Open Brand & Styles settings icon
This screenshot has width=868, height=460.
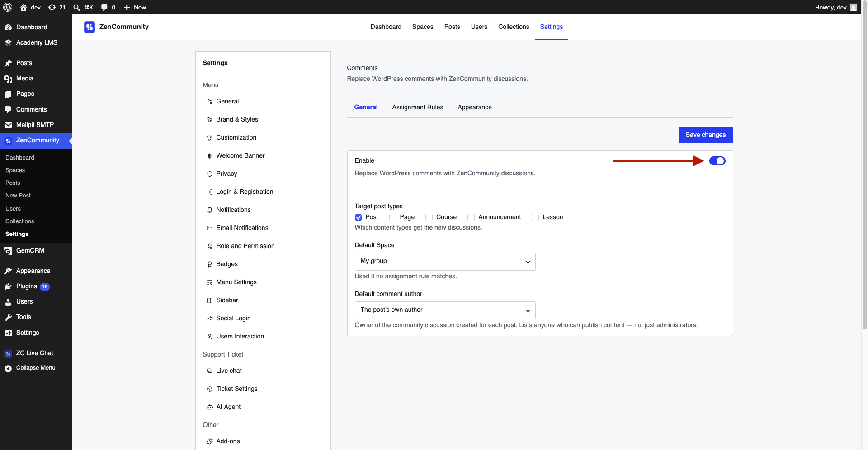210,120
